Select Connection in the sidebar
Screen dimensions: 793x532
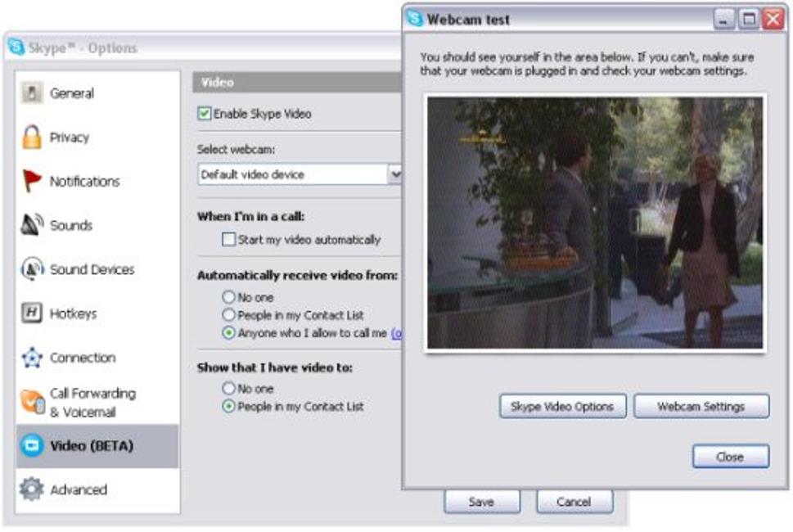[x=97, y=358]
